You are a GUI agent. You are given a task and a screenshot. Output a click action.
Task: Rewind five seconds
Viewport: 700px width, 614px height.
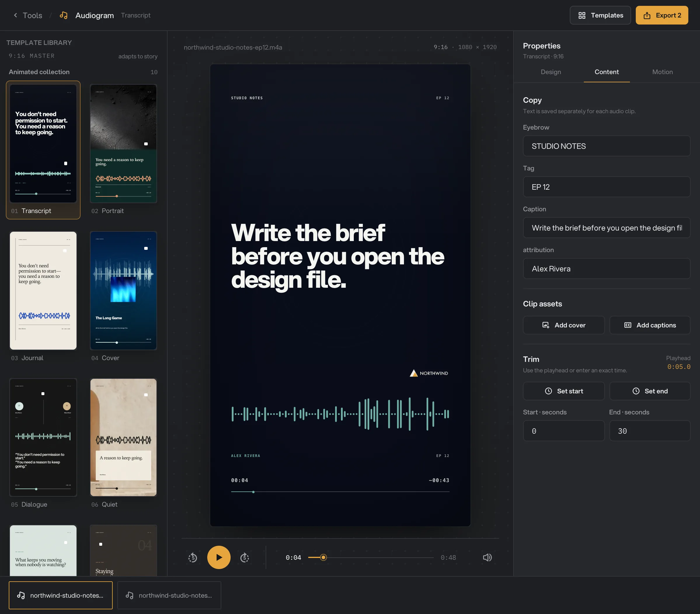coord(193,557)
